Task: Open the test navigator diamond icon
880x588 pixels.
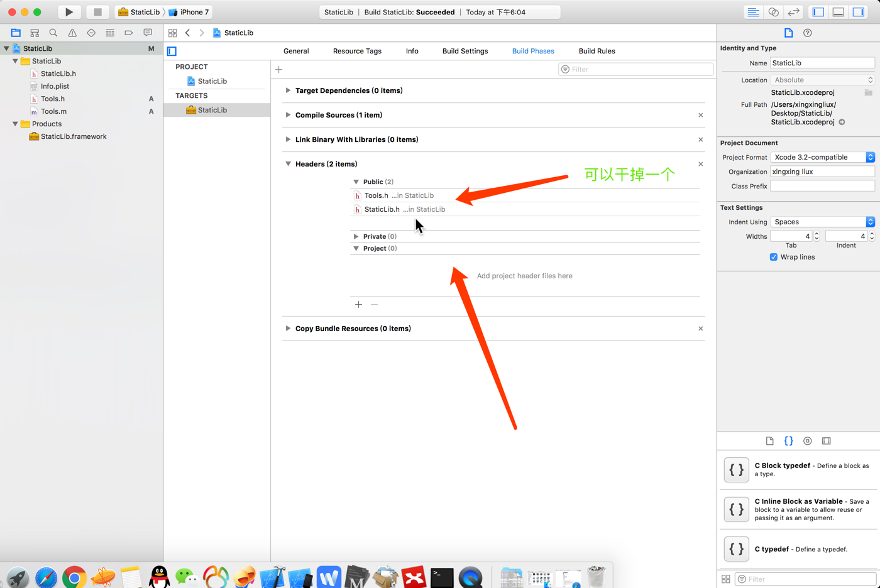Action: 91,33
